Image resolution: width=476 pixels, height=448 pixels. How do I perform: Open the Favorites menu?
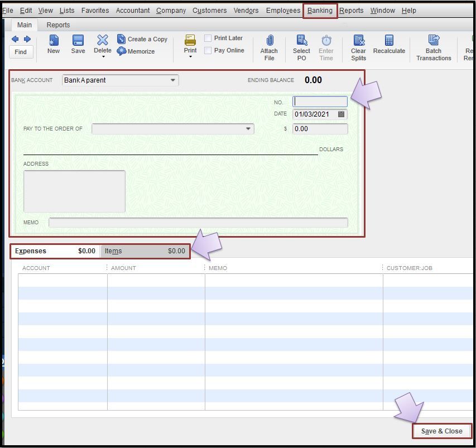pyautogui.click(x=95, y=10)
